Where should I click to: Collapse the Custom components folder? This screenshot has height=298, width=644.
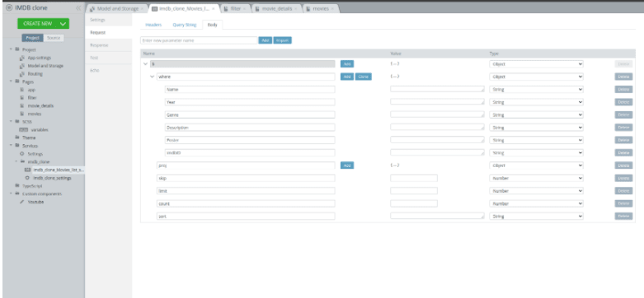tap(11, 194)
